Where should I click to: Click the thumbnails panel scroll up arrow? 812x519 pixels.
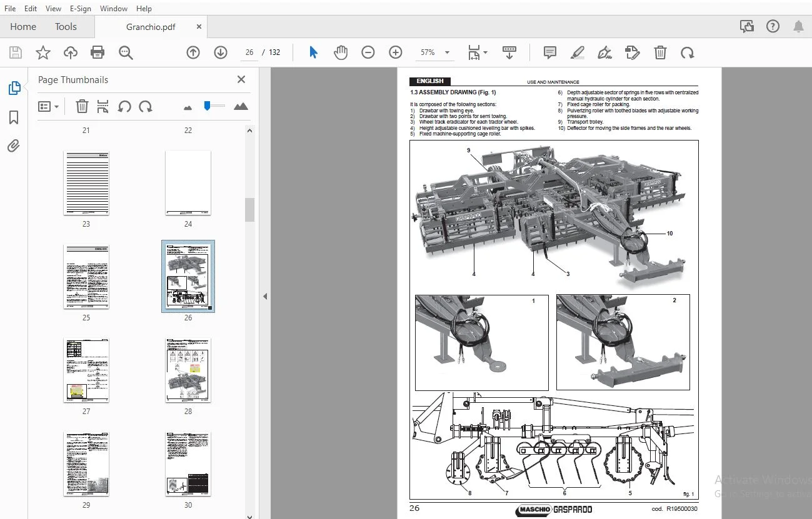tap(249, 131)
